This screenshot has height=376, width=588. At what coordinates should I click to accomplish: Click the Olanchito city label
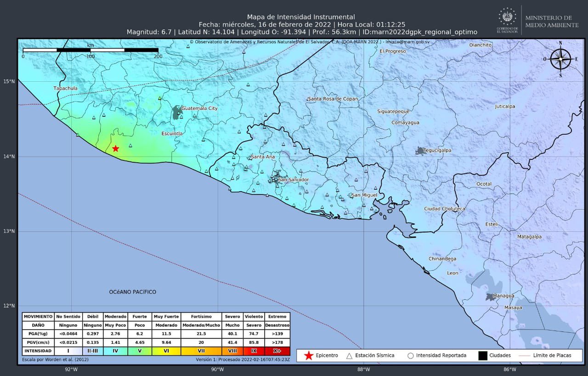click(x=481, y=45)
